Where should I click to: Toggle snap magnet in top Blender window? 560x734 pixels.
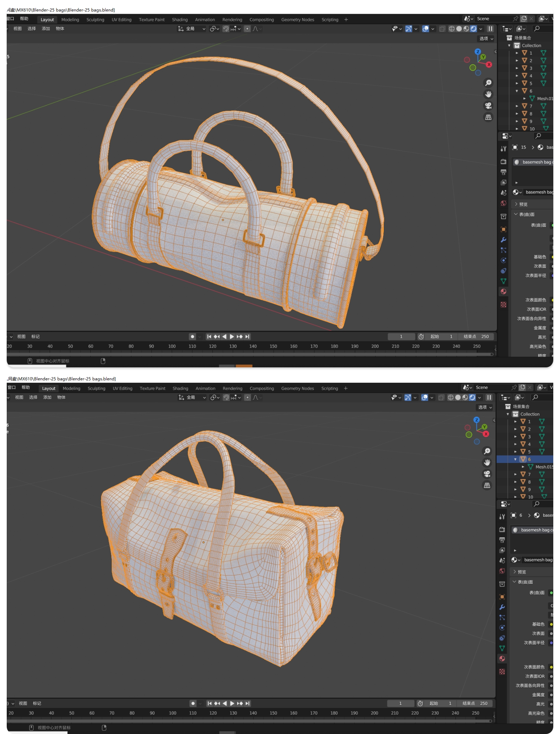coord(226,29)
